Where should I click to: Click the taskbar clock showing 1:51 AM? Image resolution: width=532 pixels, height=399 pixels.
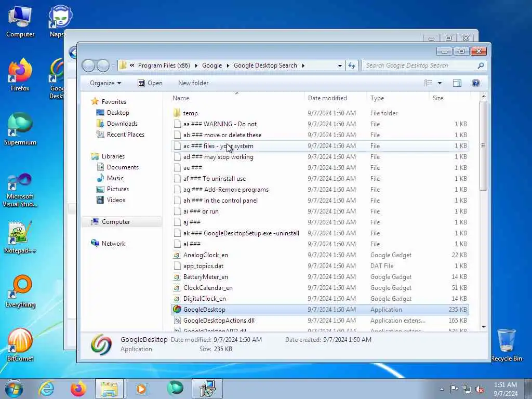pyautogui.click(x=506, y=389)
